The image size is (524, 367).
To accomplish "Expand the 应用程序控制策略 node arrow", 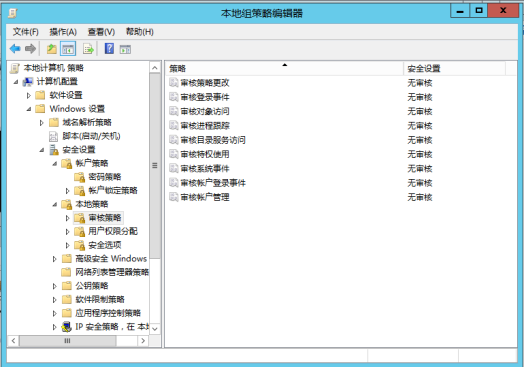I will pyautogui.click(x=54, y=314).
